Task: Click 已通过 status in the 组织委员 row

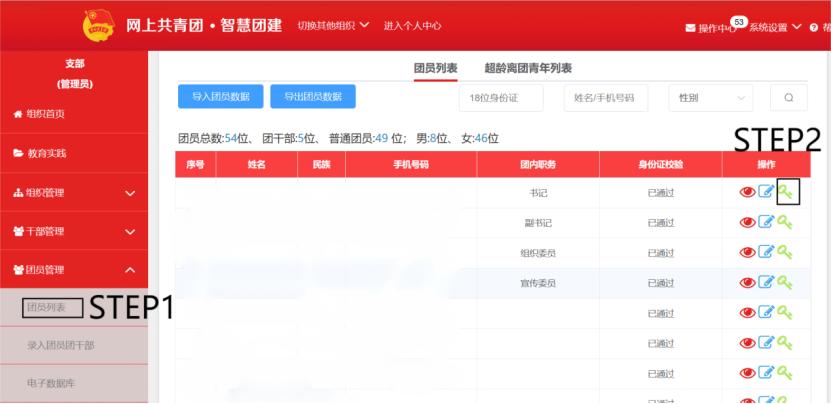Action: click(x=660, y=253)
